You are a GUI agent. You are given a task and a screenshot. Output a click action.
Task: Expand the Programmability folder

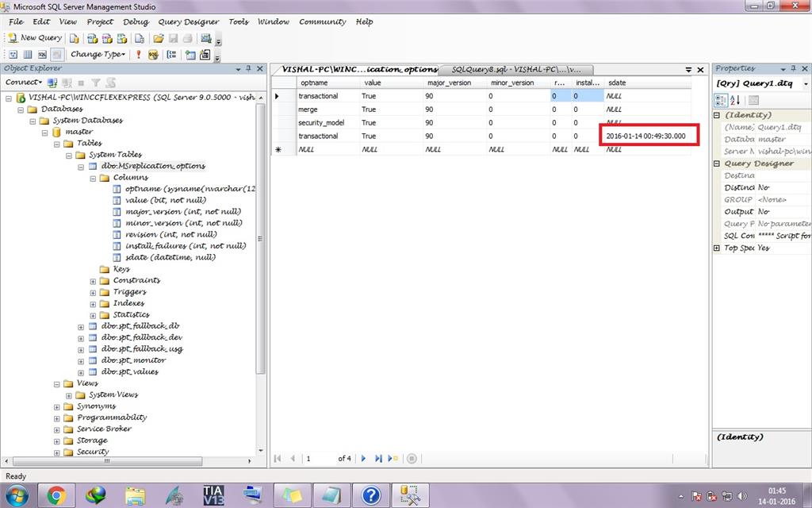pos(57,418)
